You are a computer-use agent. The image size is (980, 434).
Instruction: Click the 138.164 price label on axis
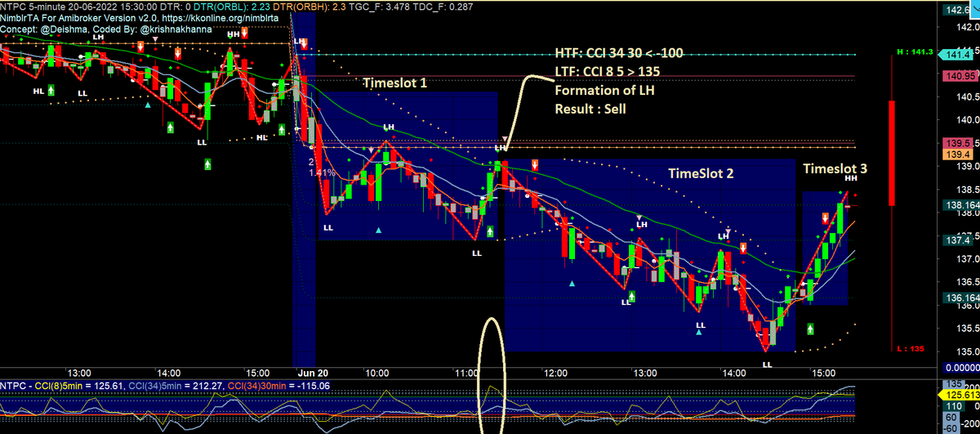[x=961, y=205]
